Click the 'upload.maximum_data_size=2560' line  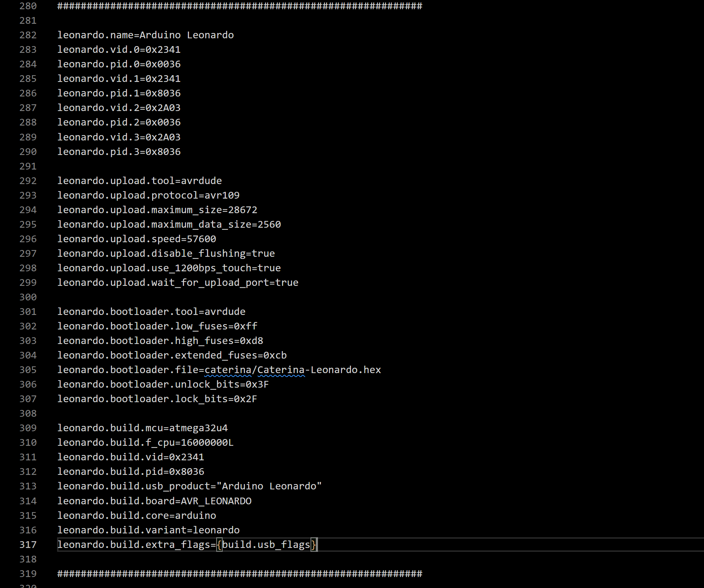(x=169, y=224)
